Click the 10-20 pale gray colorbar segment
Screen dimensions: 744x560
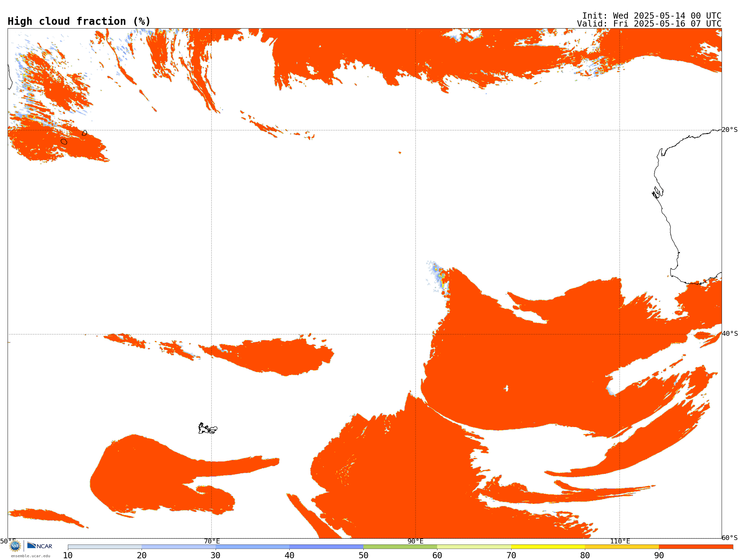(x=105, y=547)
